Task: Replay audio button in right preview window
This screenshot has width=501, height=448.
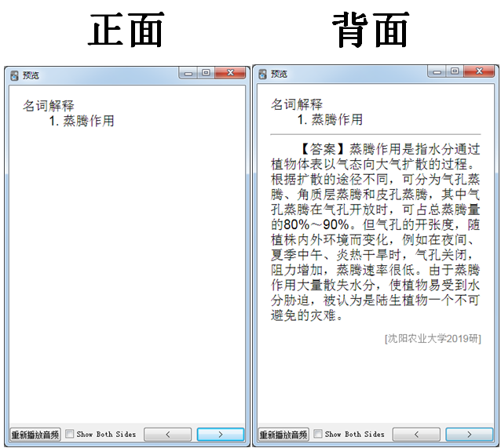Action: (283, 434)
